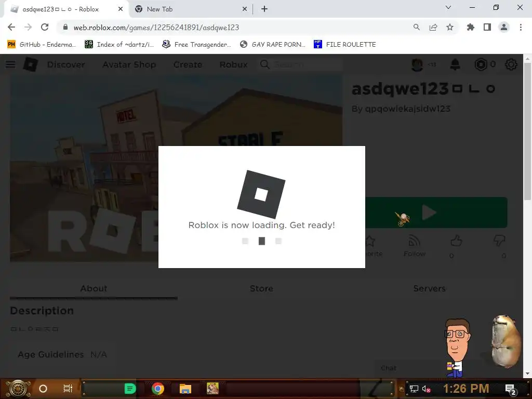Open the Cortana circle on taskbar
The width and height of the screenshot is (532, 399).
click(43, 389)
